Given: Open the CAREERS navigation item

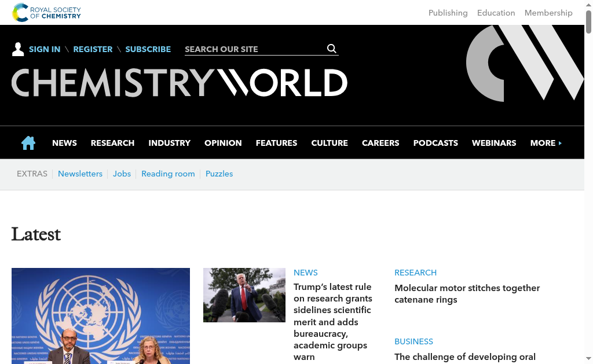Looking at the screenshot, I should [x=380, y=143].
